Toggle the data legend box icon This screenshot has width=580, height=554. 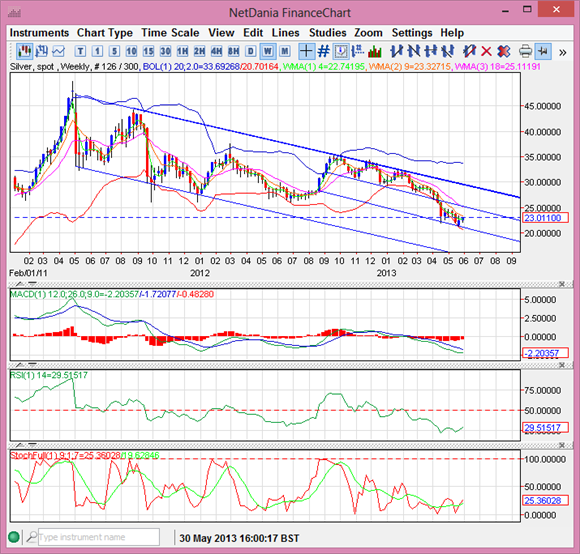click(341, 51)
